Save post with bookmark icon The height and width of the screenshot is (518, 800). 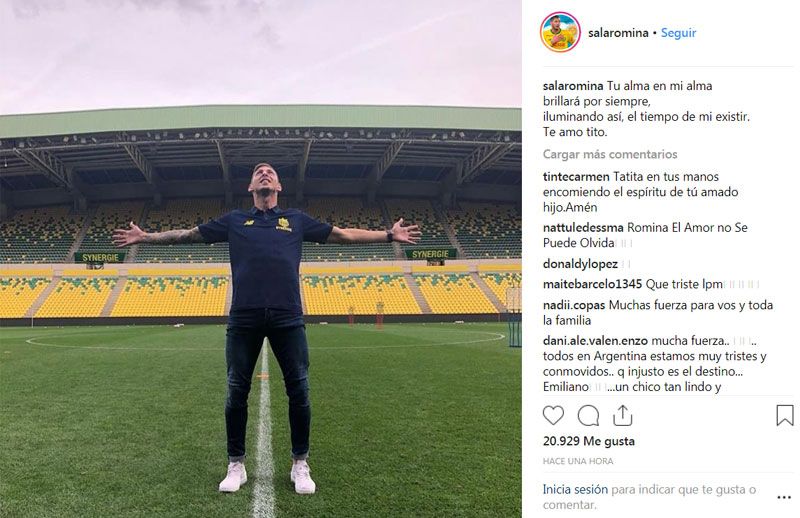point(785,415)
